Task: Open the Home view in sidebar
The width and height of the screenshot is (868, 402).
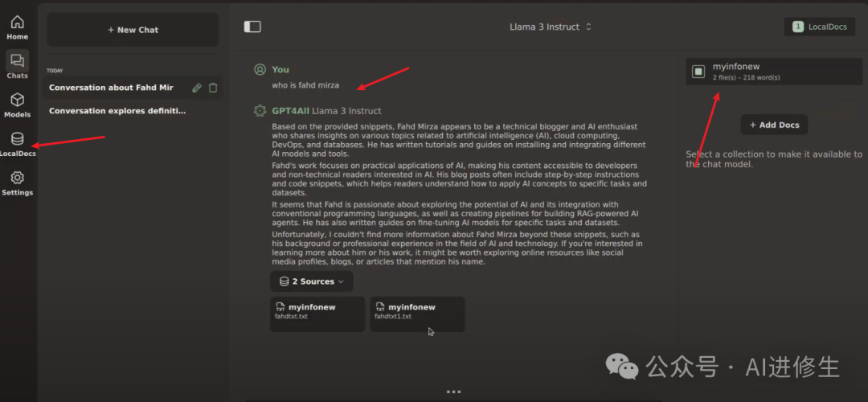Action: 17,27
